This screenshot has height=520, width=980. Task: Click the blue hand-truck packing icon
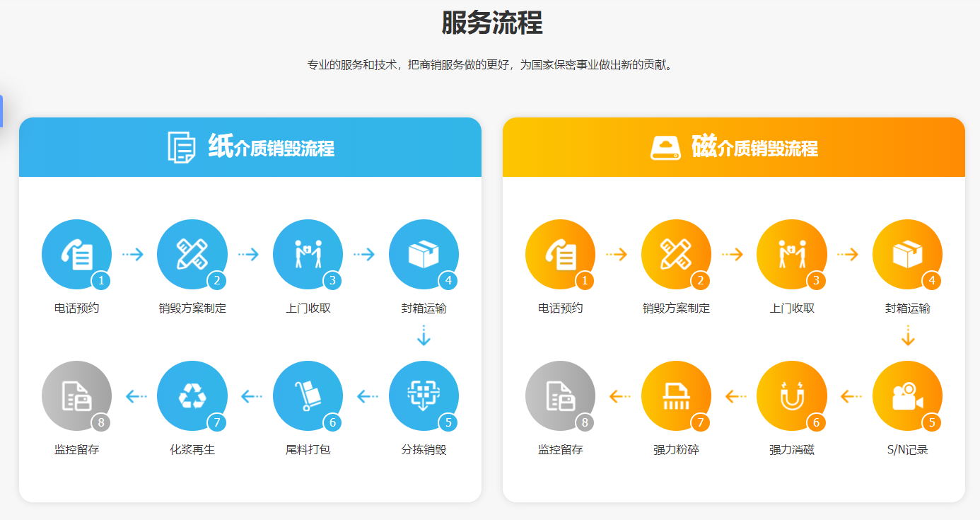click(x=308, y=396)
